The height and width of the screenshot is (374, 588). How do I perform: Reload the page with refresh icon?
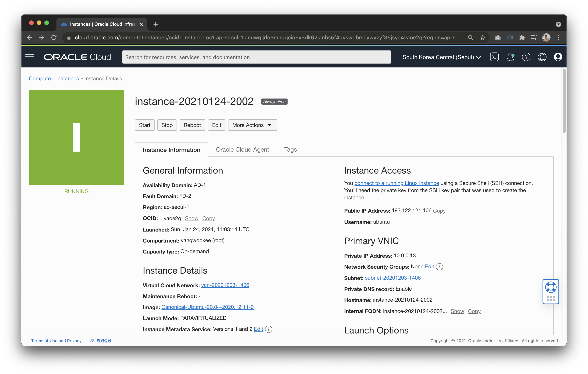point(54,37)
